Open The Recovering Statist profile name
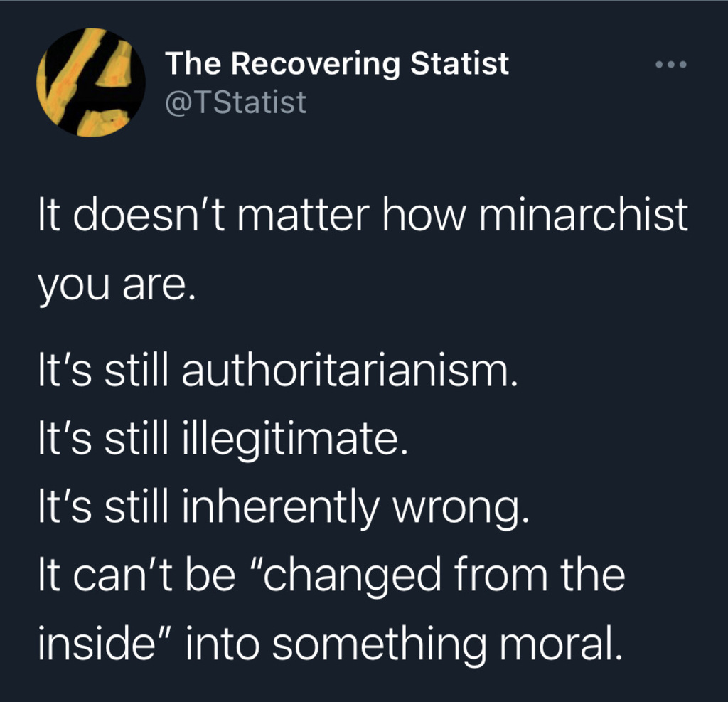Screen dimensions: 728x702 coord(337,64)
